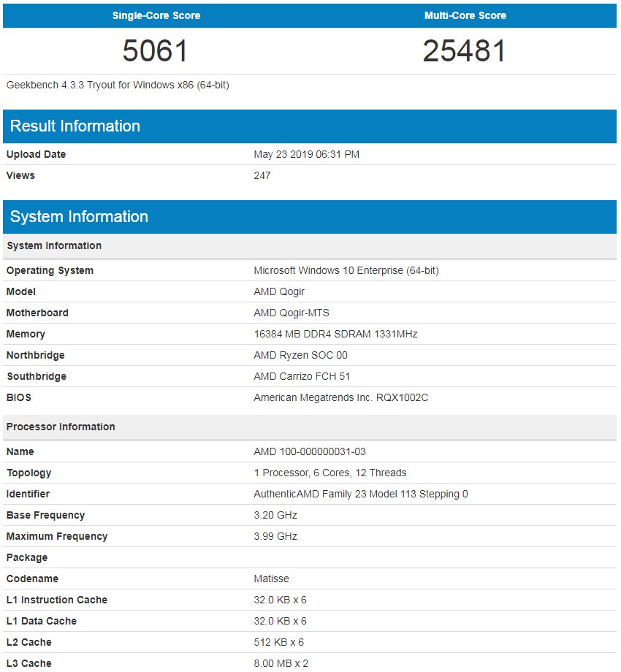
Task: Click the Geekbench 4.3.3 Tryout version text
Action: pyautogui.click(x=118, y=85)
